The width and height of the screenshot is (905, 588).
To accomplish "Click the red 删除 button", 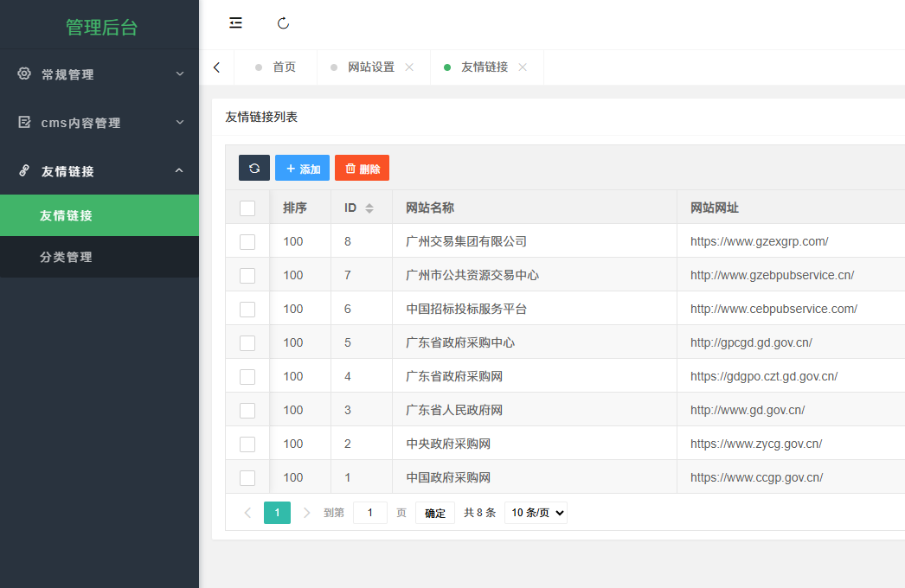I will (362, 168).
